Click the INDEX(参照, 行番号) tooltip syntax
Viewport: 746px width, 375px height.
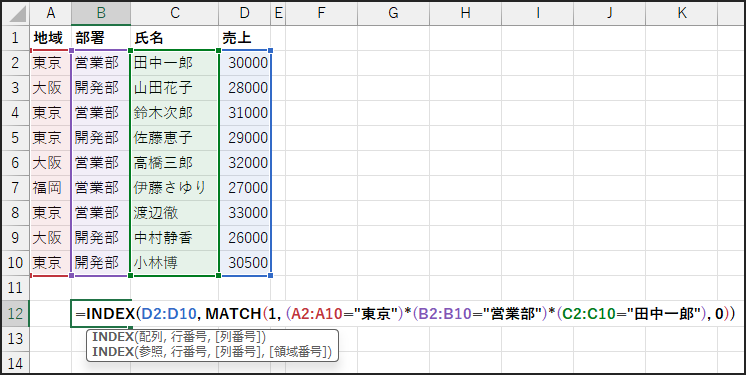[x=212, y=352]
